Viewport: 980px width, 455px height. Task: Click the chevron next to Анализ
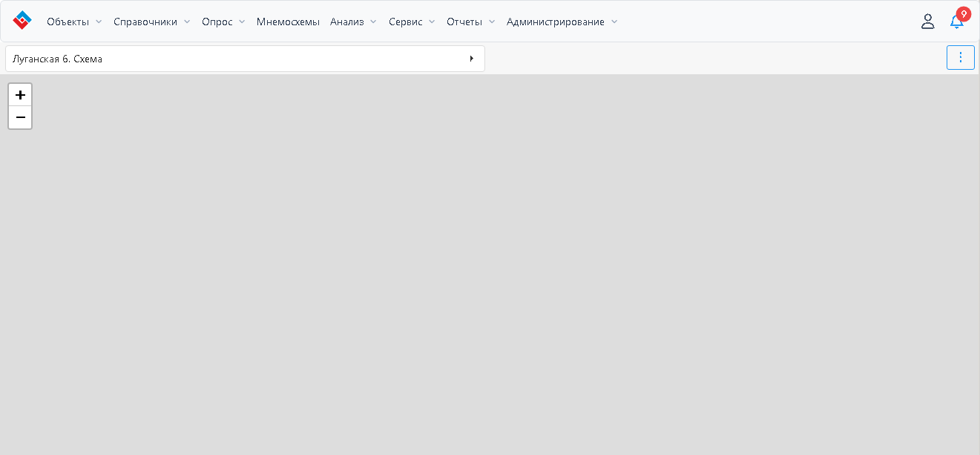click(373, 22)
